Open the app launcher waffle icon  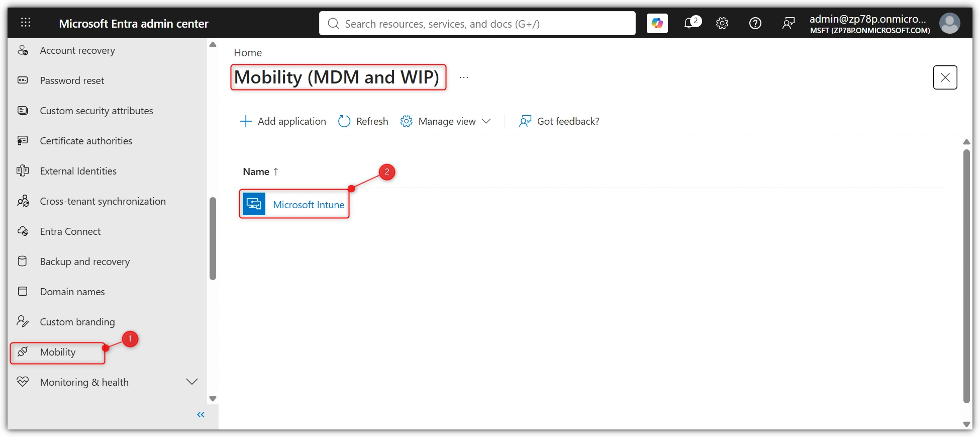click(26, 23)
